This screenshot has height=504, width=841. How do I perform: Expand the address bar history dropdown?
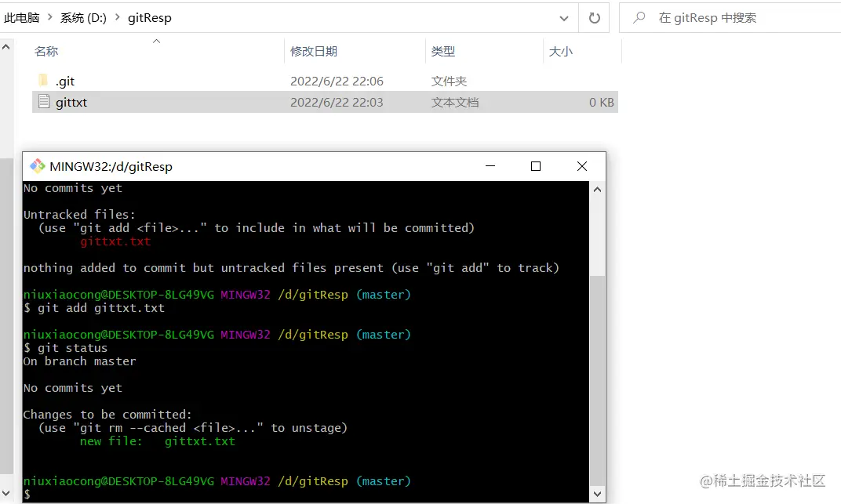(x=564, y=18)
